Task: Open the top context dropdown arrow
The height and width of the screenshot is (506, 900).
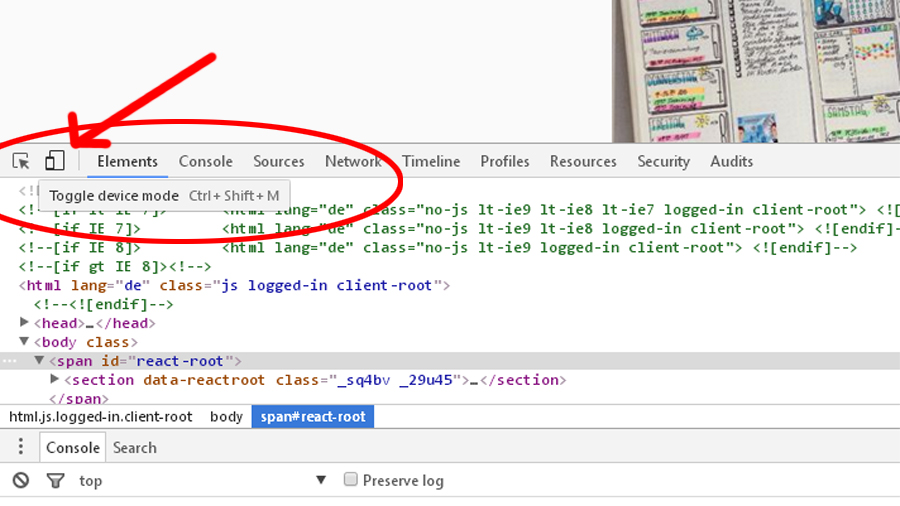Action: (x=321, y=480)
